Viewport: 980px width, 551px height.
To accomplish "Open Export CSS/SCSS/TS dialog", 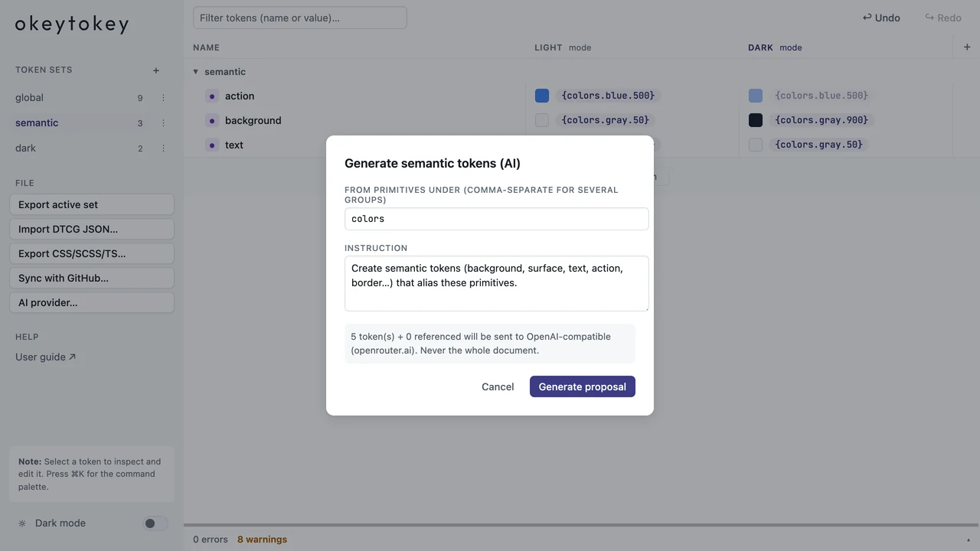I will pyautogui.click(x=92, y=253).
